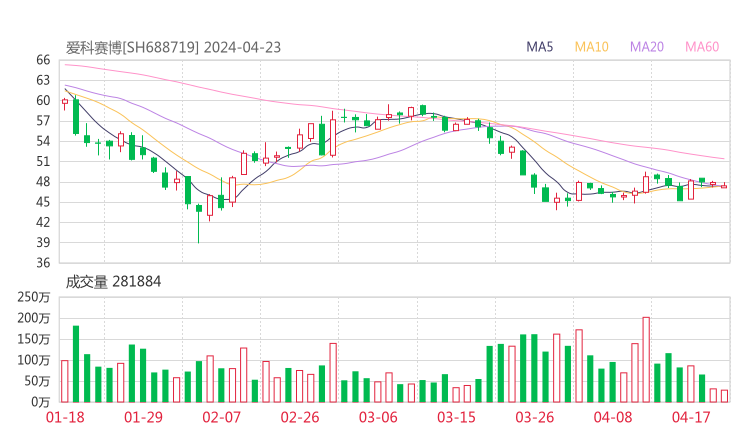
Task: Click the 02-07 date label
Action: (221, 417)
